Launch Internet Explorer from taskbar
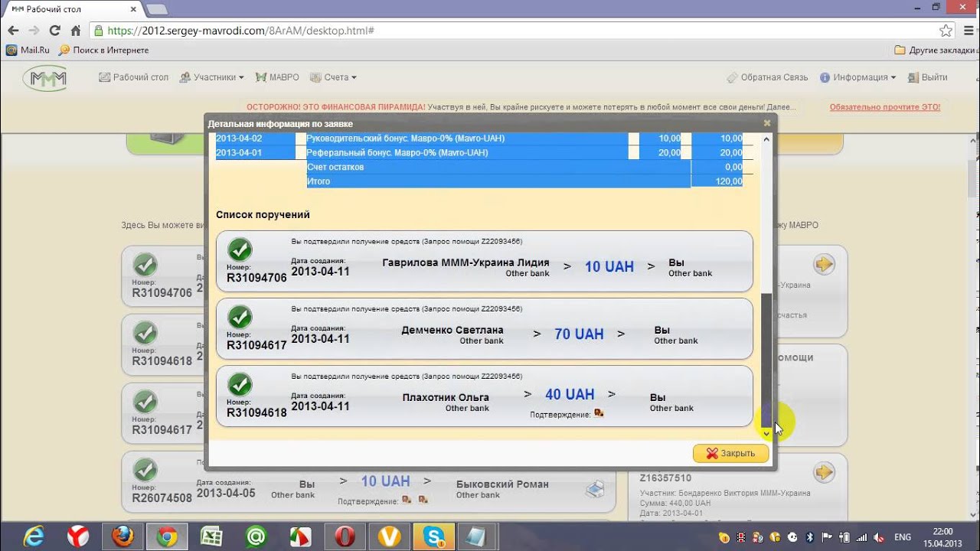 point(32,536)
